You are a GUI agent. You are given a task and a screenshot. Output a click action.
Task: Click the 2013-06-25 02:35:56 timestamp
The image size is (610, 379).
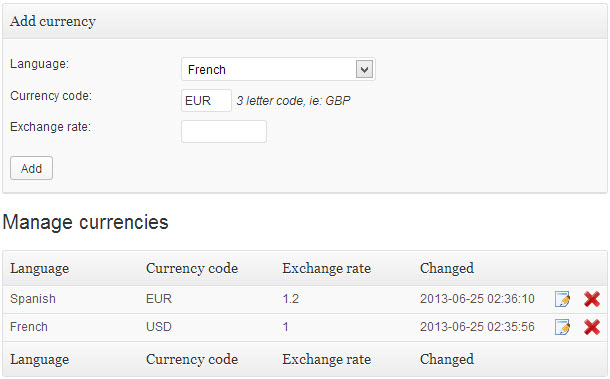pyautogui.click(x=477, y=327)
